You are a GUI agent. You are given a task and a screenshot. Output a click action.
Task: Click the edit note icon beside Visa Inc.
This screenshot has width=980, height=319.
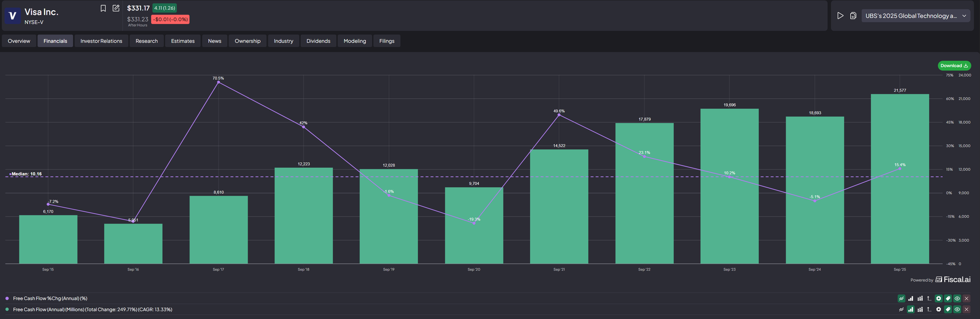116,8
